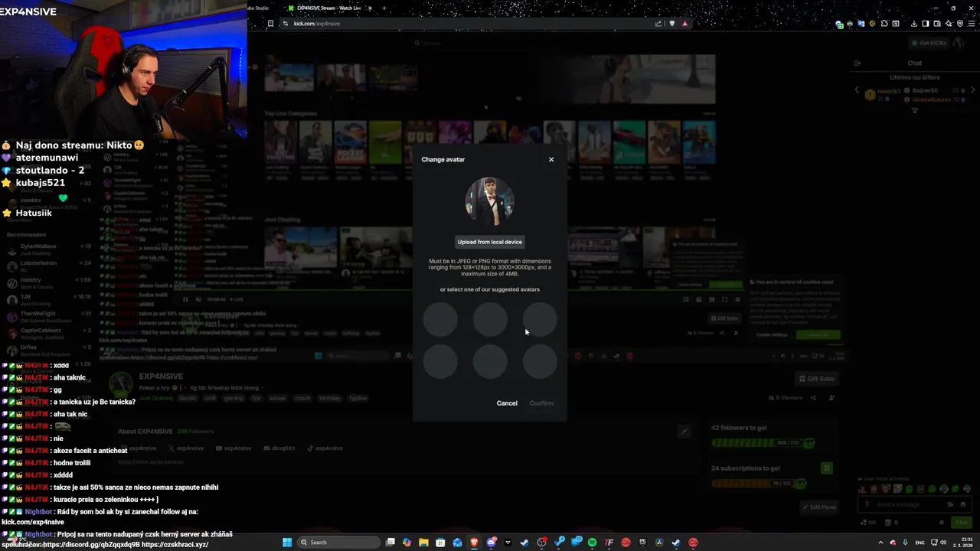The height and width of the screenshot is (551, 980).
Task: Close the Change avatar dialog
Action: [x=551, y=159]
